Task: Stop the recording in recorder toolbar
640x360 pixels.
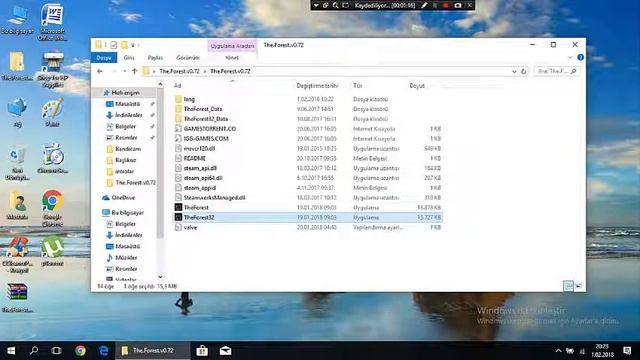Action: pos(446,5)
